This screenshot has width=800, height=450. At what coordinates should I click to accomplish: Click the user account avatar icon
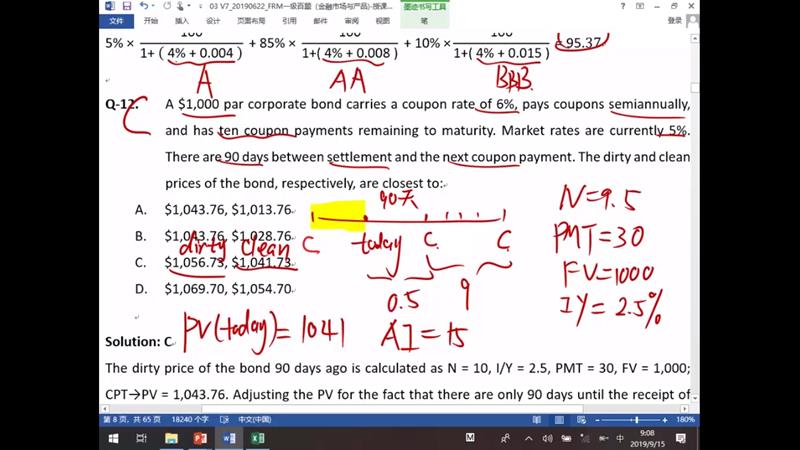(692, 21)
